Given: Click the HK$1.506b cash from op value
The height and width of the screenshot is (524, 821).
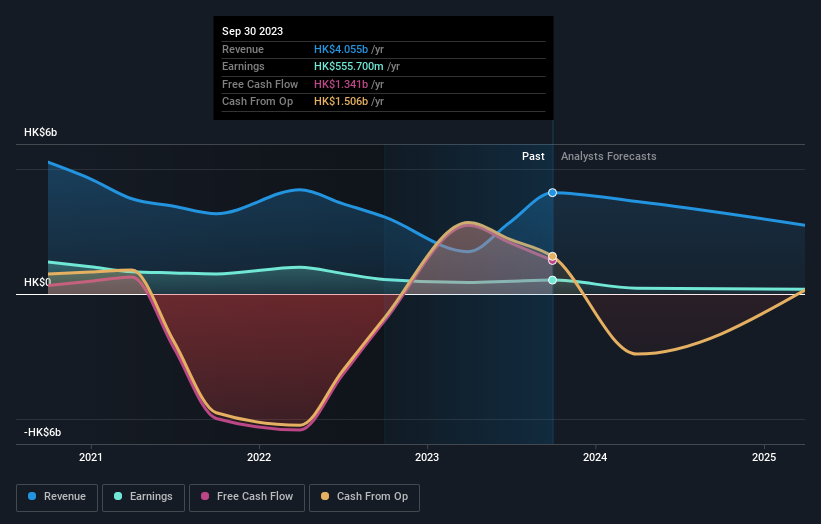Looking at the screenshot, I should click(x=341, y=102).
